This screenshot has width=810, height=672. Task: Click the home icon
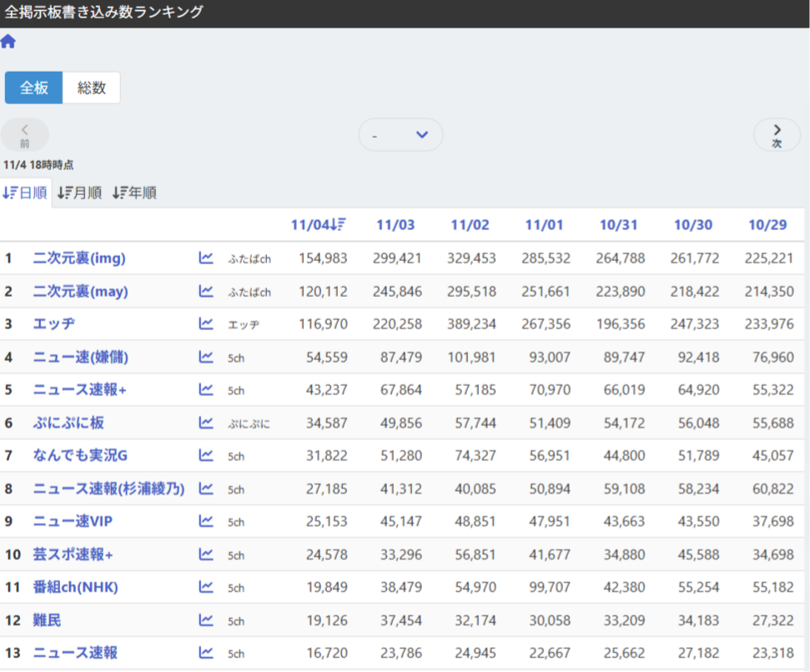click(x=8, y=42)
